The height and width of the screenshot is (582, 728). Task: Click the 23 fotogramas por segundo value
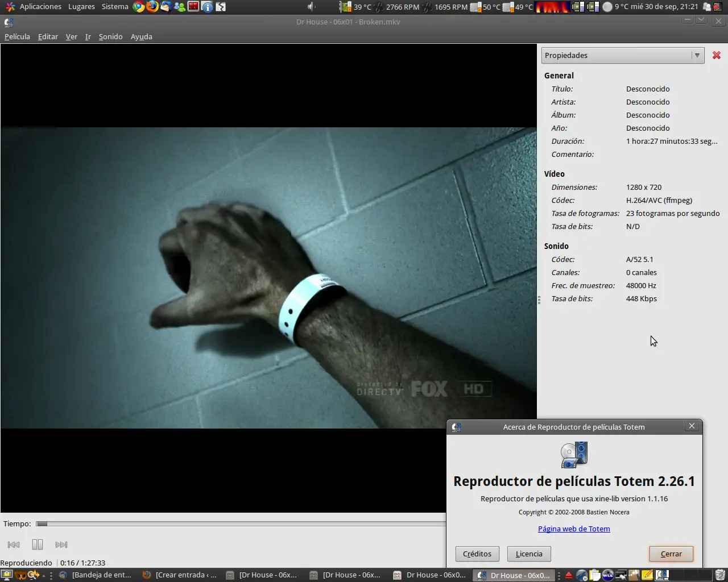pos(673,213)
